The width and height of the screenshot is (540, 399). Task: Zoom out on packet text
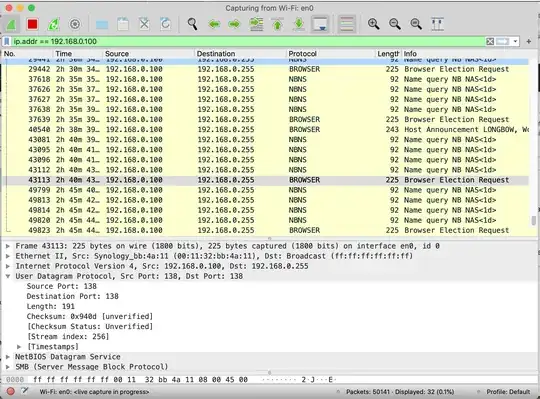point(395,24)
